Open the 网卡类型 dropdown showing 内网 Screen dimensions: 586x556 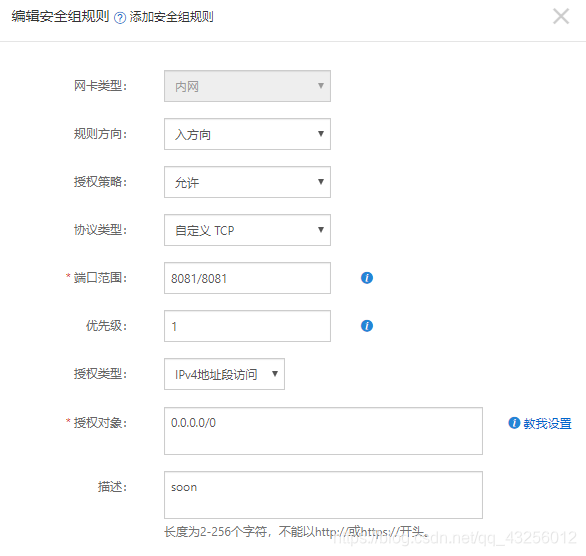point(247,86)
